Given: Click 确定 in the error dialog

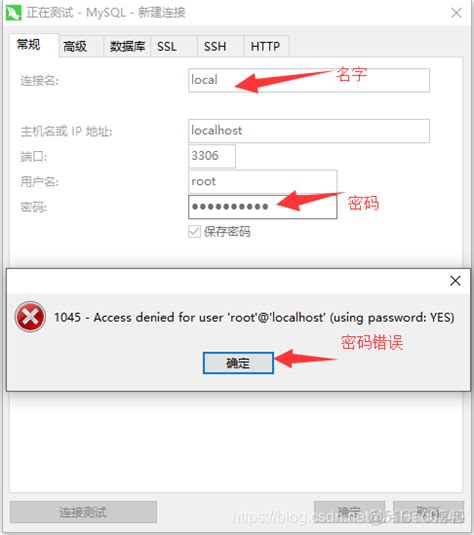Looking at the screenshot, I should click(238, 363).
